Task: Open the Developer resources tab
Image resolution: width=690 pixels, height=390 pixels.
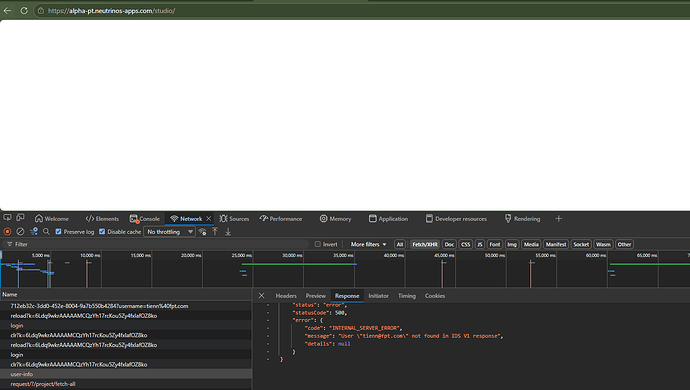Action: pos(456,219)
